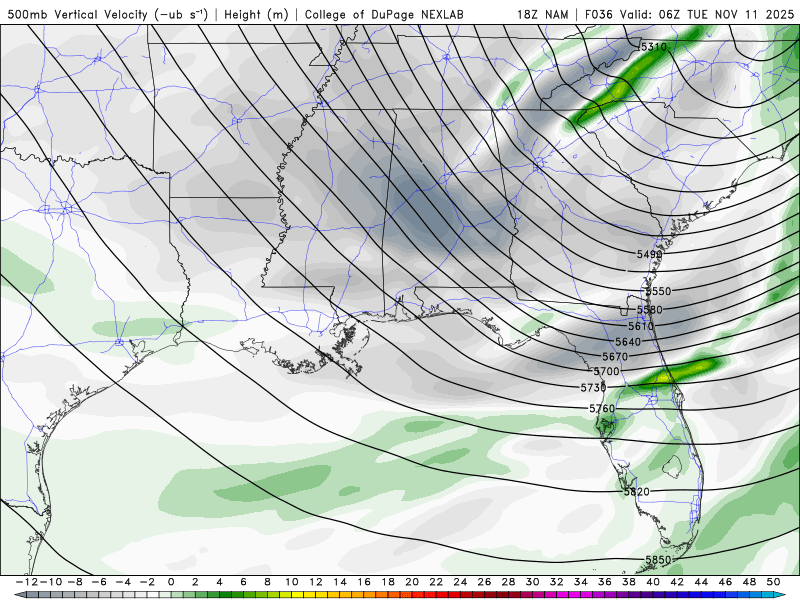The width and height of the screenshot is (800, 600).
Task: Click the 26 value on the color scale
Action: (x=484, y=582)
